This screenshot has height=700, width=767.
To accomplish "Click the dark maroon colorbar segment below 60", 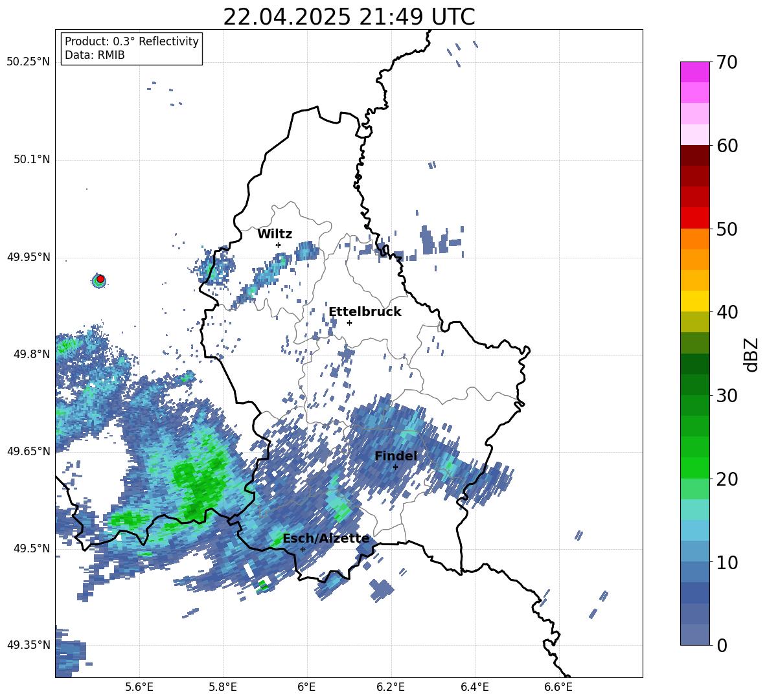I will 694,155.
